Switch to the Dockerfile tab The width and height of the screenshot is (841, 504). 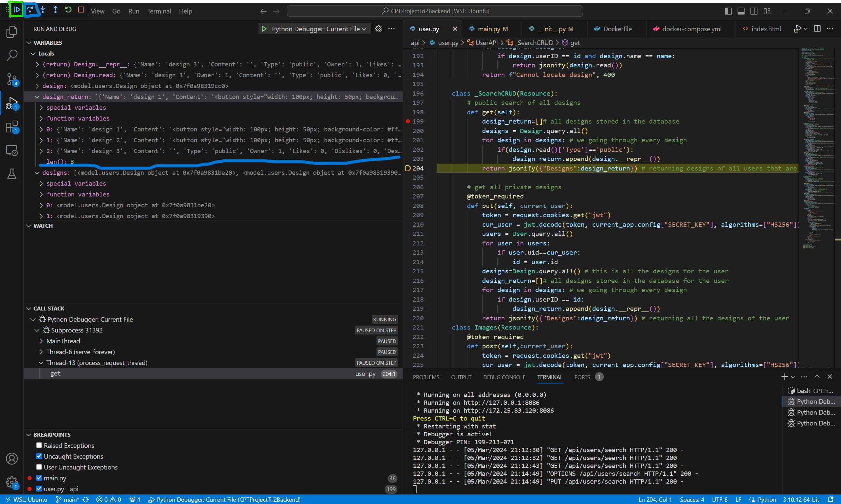[x=617, y=29]
